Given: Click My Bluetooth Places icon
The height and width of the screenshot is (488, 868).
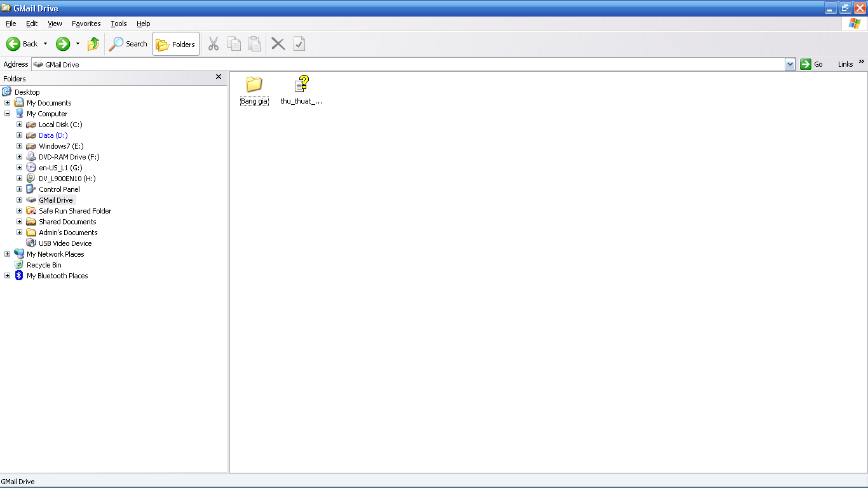Looking at the screenshot, I should coord(19,276).
